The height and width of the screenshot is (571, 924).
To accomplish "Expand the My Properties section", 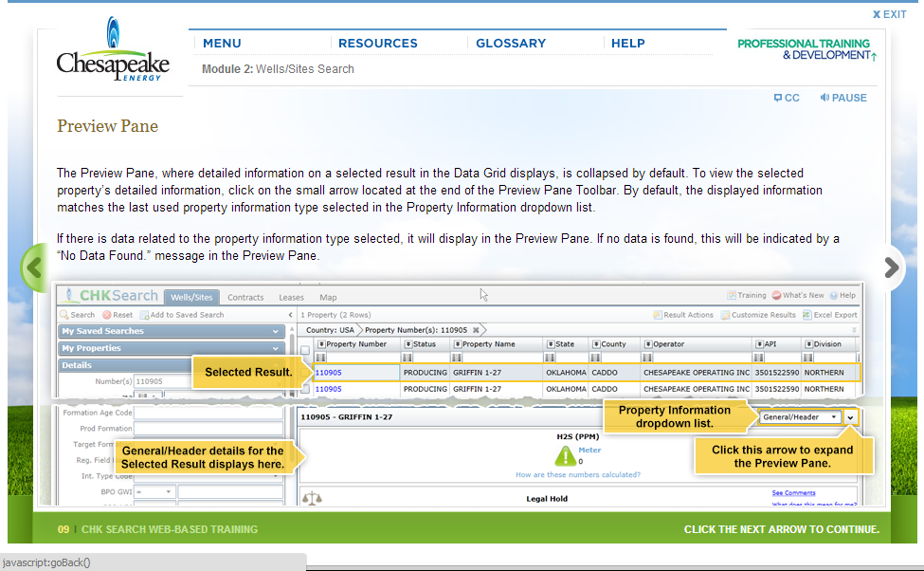I will [x=171, y=349].
